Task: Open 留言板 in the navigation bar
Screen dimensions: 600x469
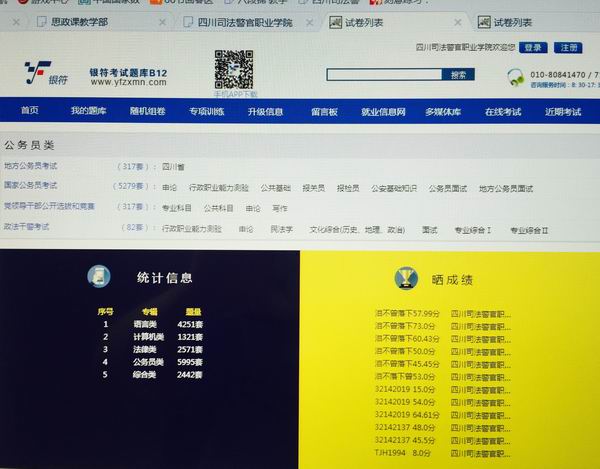Action: point(324,112)
